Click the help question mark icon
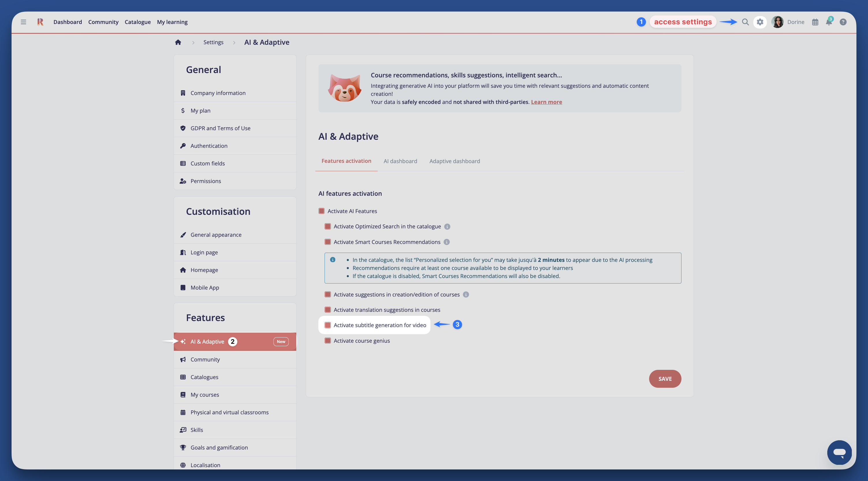The width and height of the screenshot is (868, 481). coord(843,22)
